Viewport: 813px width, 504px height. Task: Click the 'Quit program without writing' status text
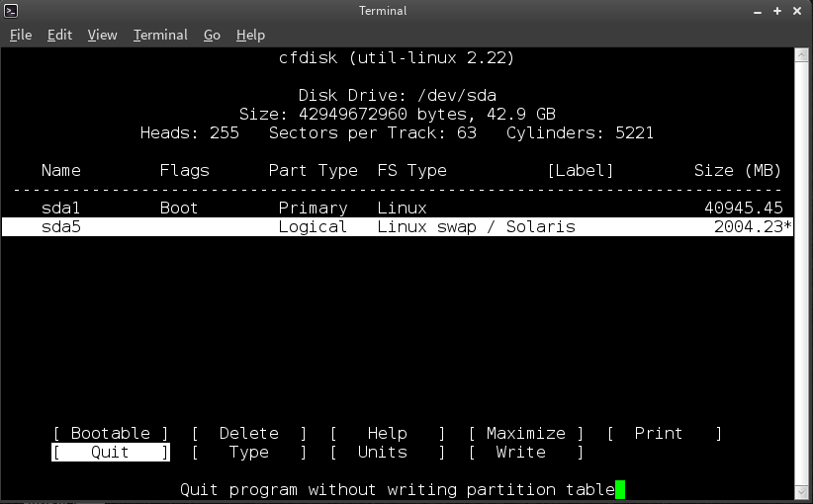pos(398,489)
